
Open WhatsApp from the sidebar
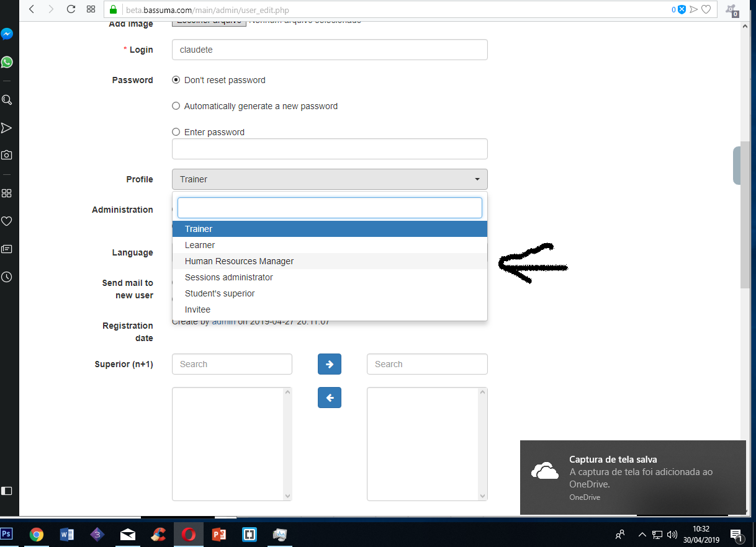click(7, 62)
